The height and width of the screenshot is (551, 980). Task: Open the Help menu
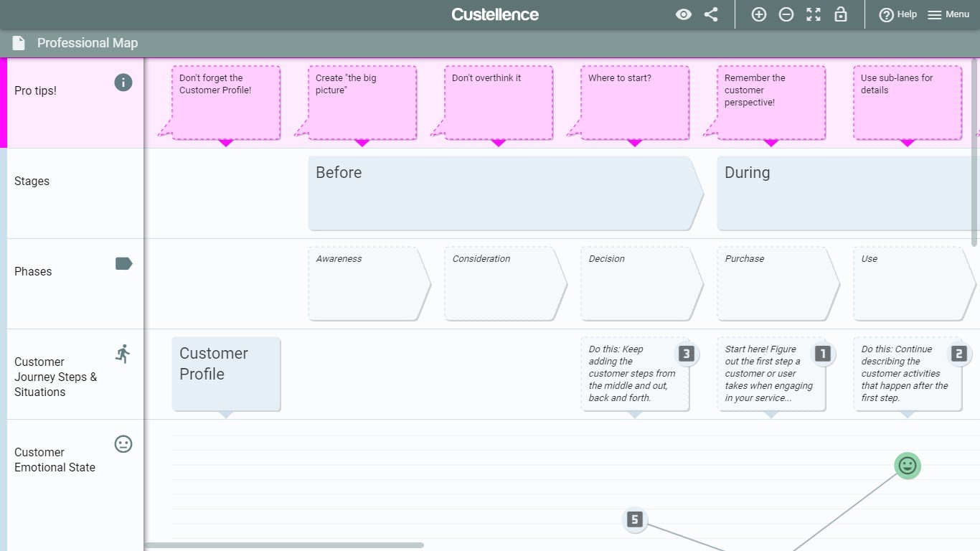[897, 14]
